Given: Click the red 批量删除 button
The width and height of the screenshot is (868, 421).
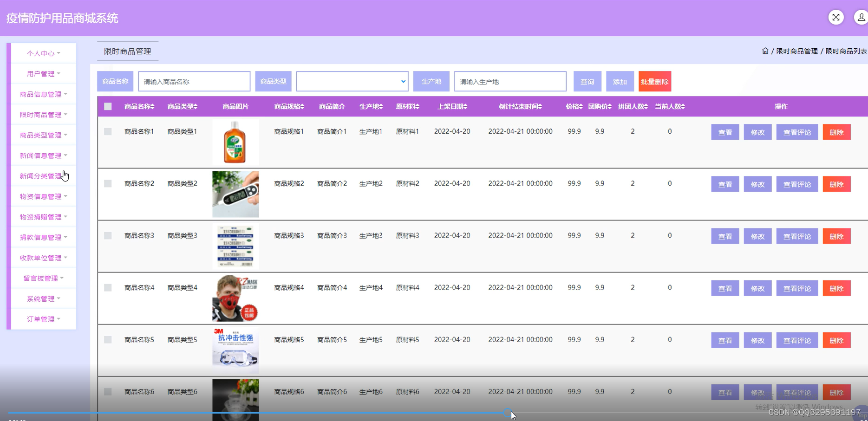Looking at the screenshot, I should coord(655,81).
